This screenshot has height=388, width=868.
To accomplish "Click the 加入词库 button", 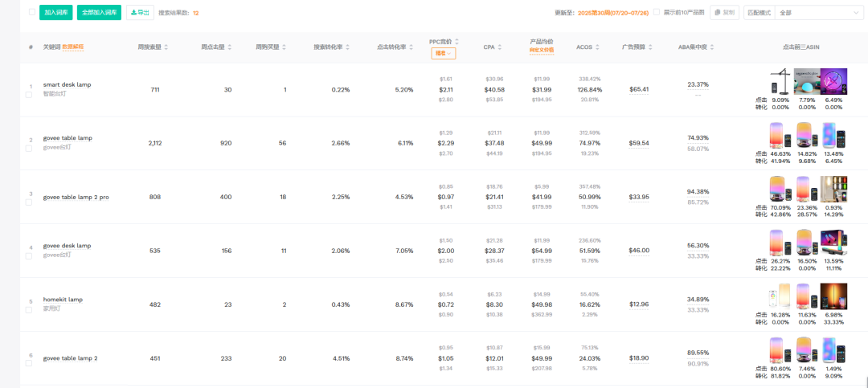I will pos(56,13).
